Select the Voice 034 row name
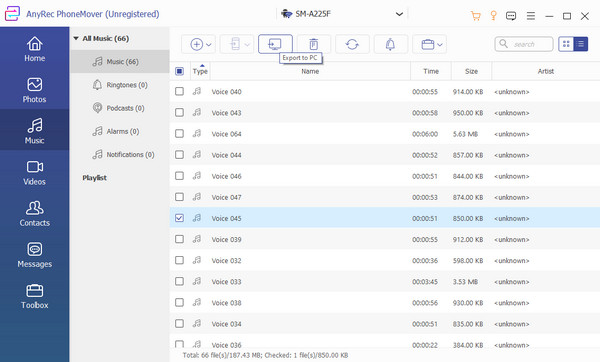 [227, 324]
